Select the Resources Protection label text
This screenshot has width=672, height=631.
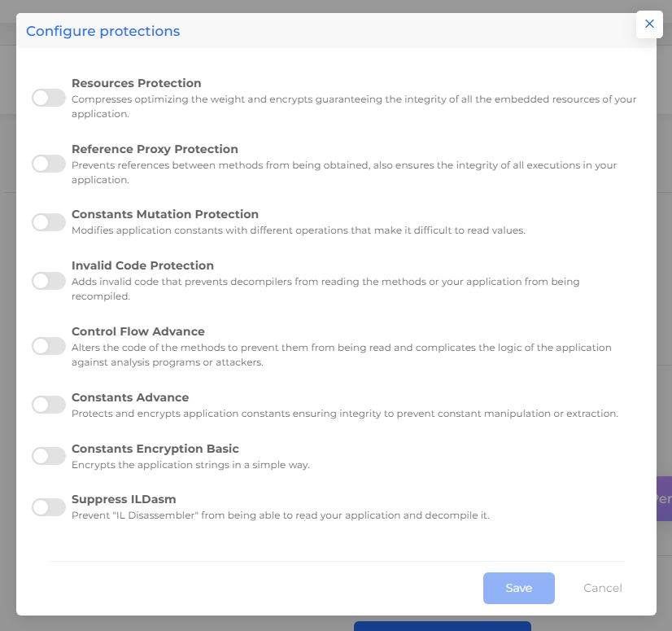tap(136, 83)
